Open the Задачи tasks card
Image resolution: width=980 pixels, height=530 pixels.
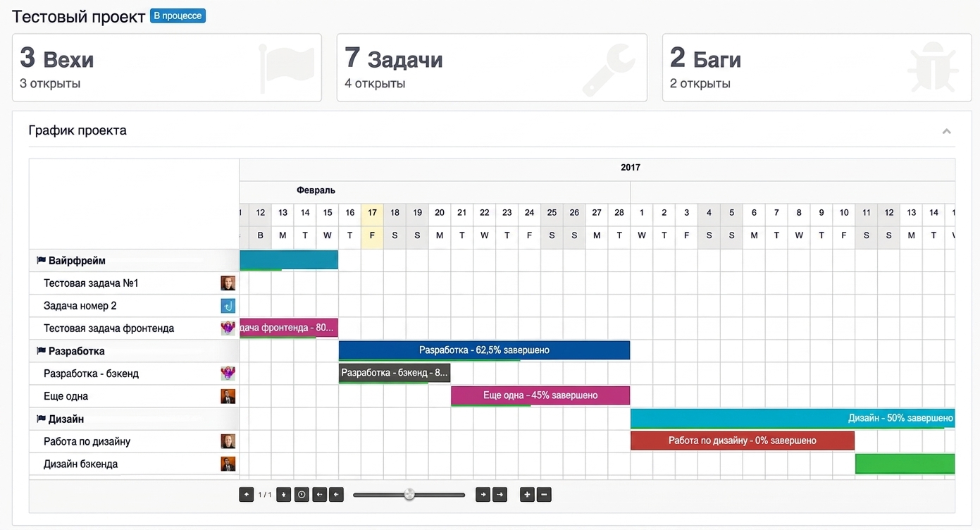click(492, 68)
